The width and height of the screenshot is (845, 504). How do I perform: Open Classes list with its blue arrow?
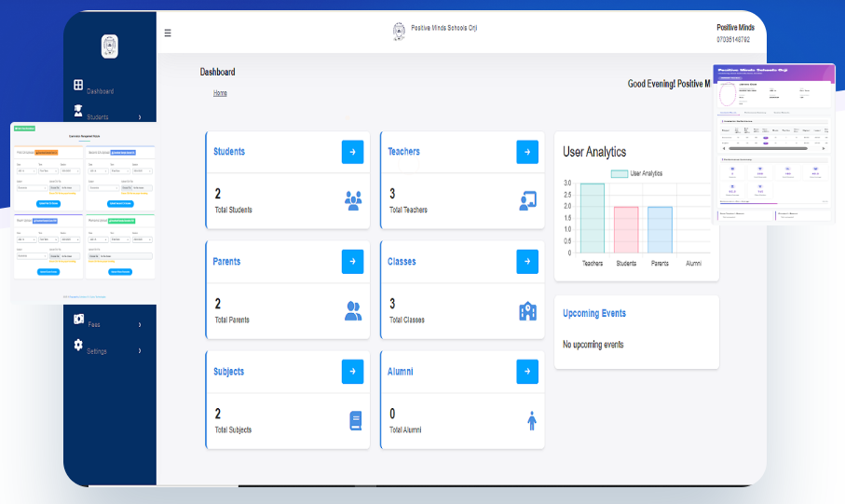[x=527, y=262]
